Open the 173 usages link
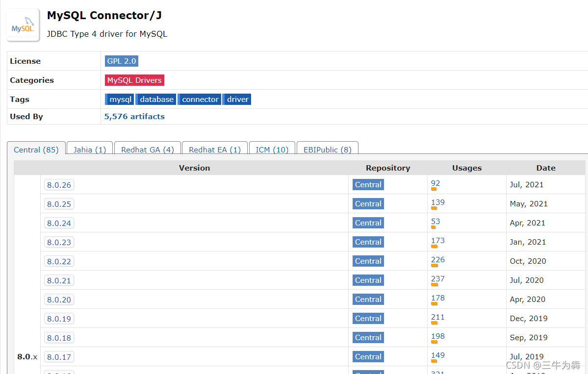 437,241
